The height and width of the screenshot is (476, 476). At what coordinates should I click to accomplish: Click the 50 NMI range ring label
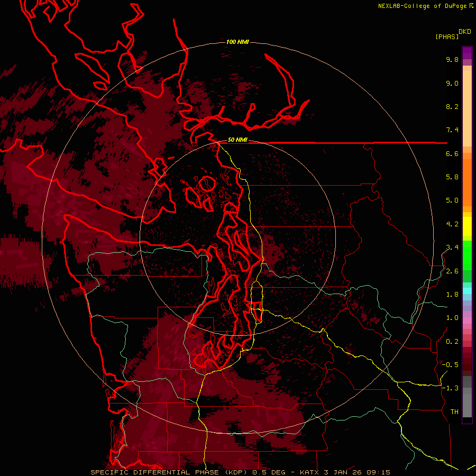click(237, 140)
